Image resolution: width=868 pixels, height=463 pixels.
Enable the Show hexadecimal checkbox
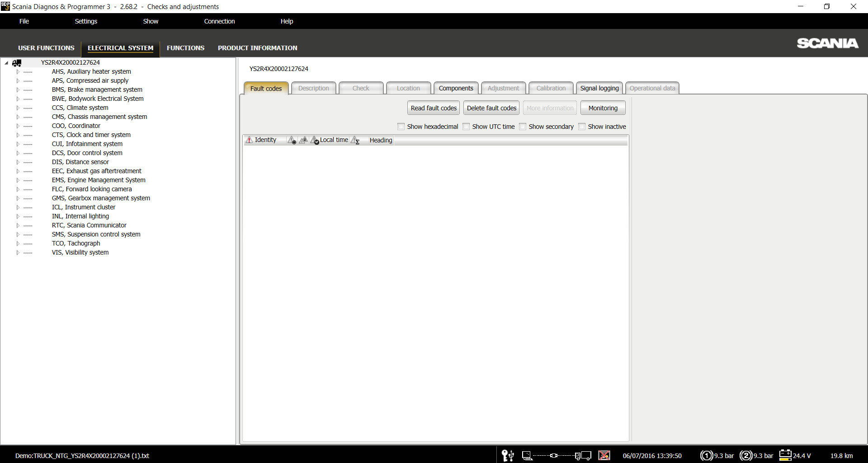tap(401, 127)
